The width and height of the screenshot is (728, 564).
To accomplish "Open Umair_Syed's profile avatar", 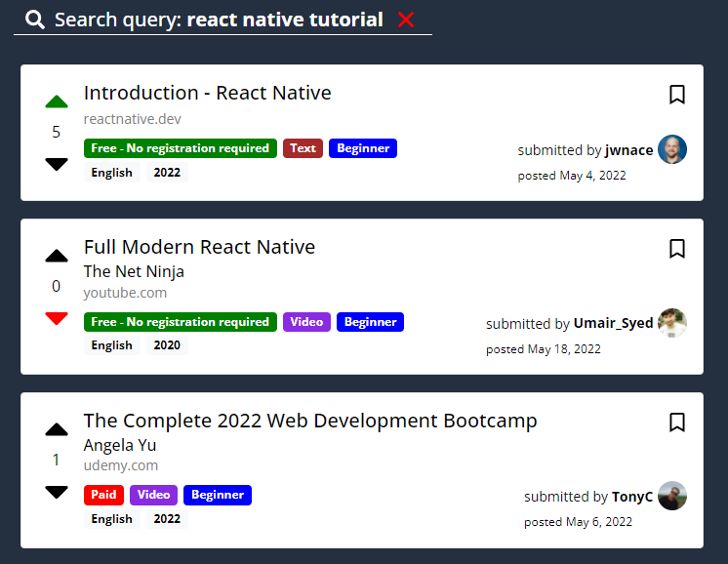I will tap(672, 323).
